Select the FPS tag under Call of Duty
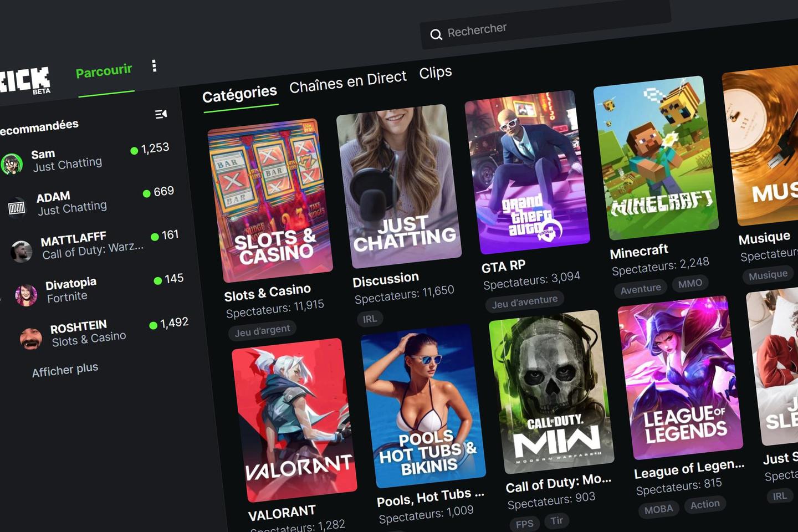The image size is (798, 532). point(524,523)
